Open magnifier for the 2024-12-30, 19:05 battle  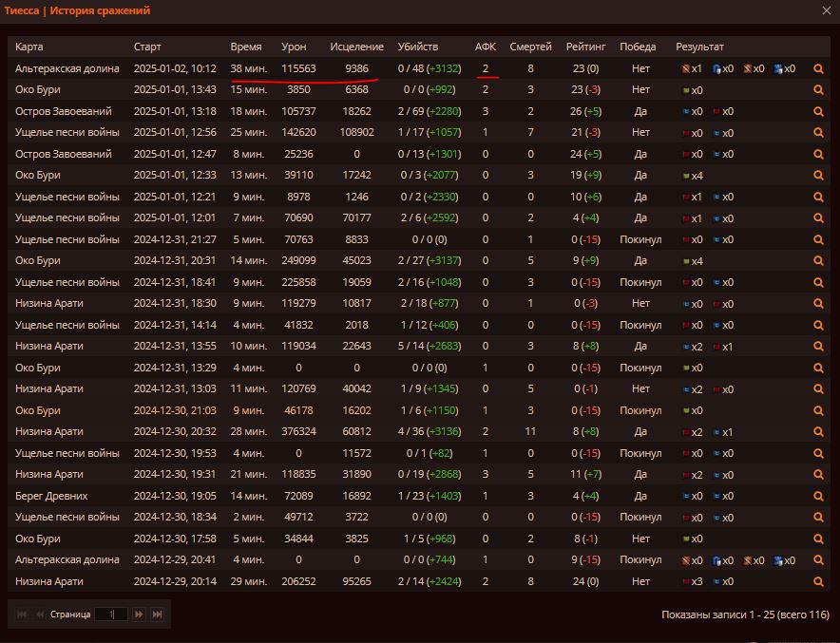pos(818,496)
